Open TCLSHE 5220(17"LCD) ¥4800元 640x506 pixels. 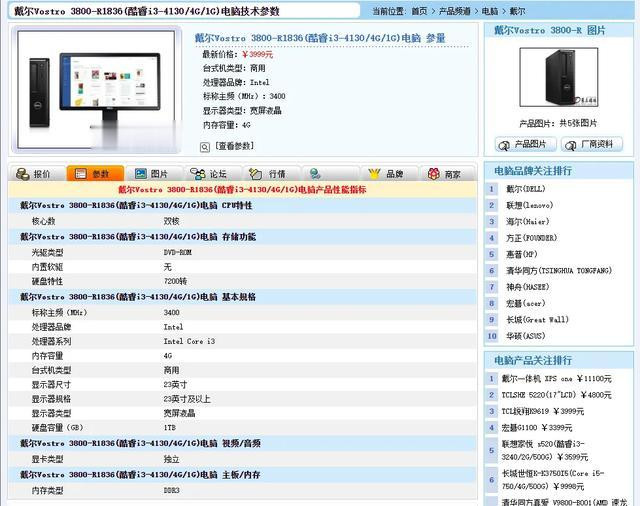pos(556,395)
